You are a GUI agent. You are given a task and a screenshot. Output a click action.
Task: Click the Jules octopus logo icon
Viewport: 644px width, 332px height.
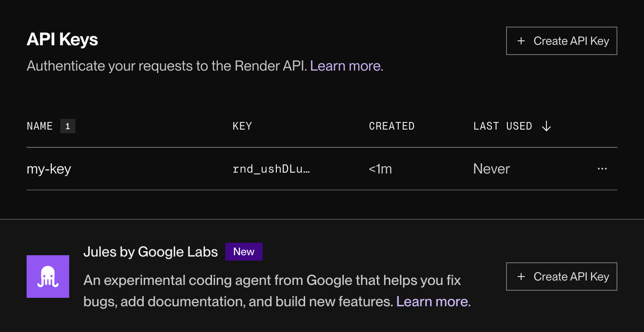coord(48,277)
